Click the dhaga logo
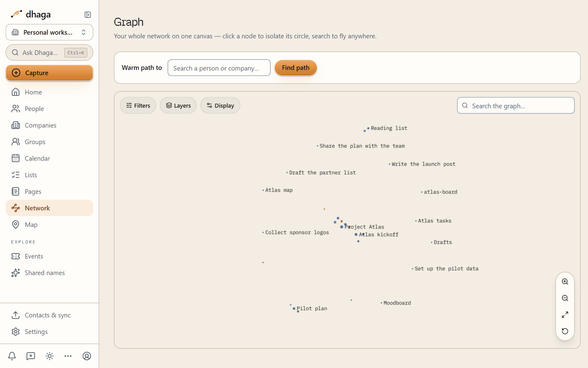The width and height of the screenshot is (588, 368). (31, 14)
